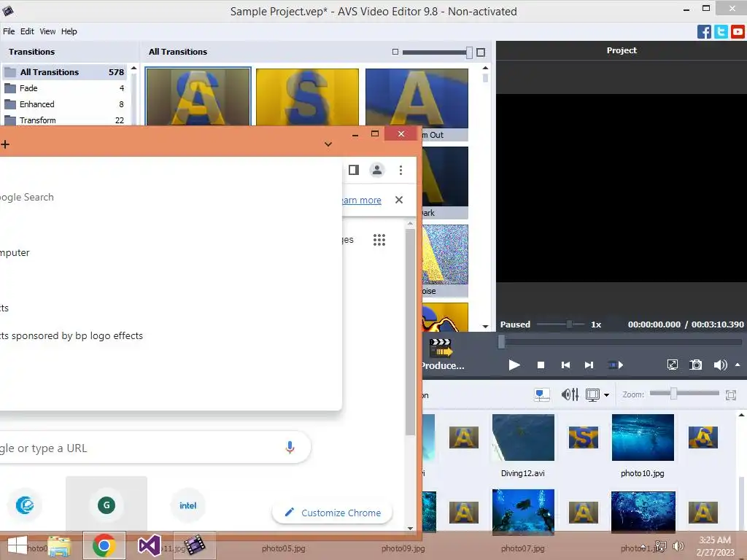
Task: Click the Google search URL box
Action: [155, 447]
